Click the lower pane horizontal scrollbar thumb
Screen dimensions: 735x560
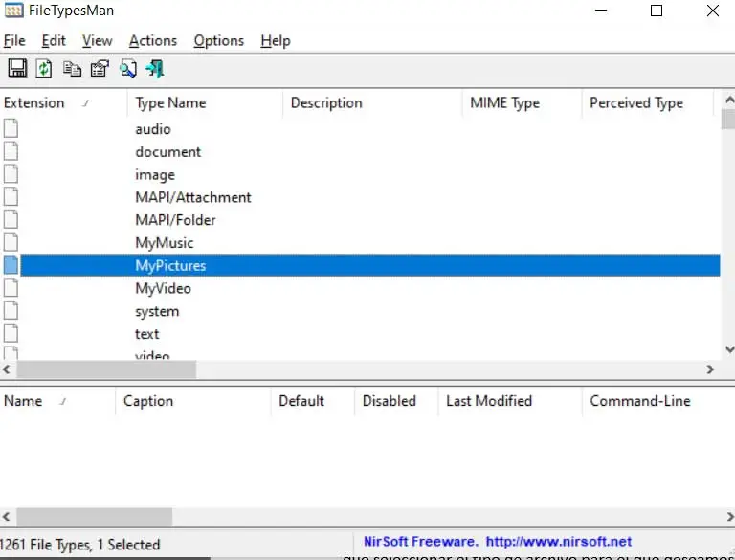coord(94,517)
